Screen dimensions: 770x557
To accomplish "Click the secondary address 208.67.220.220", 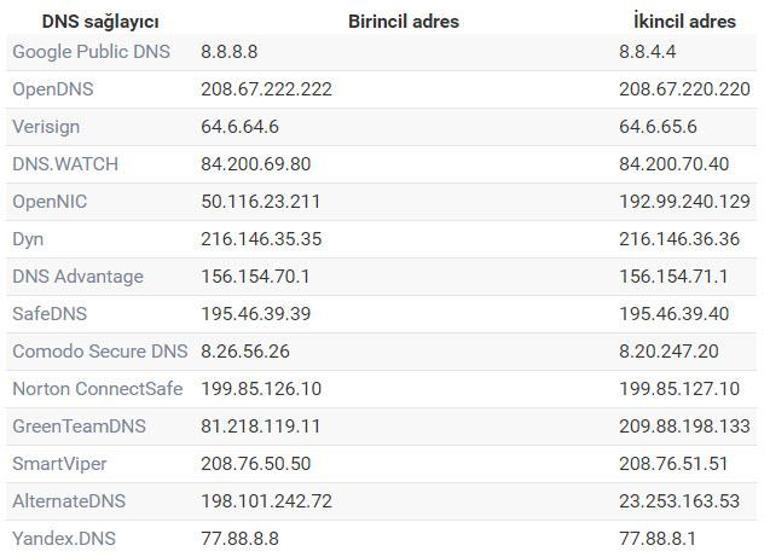I will [684, 89].
